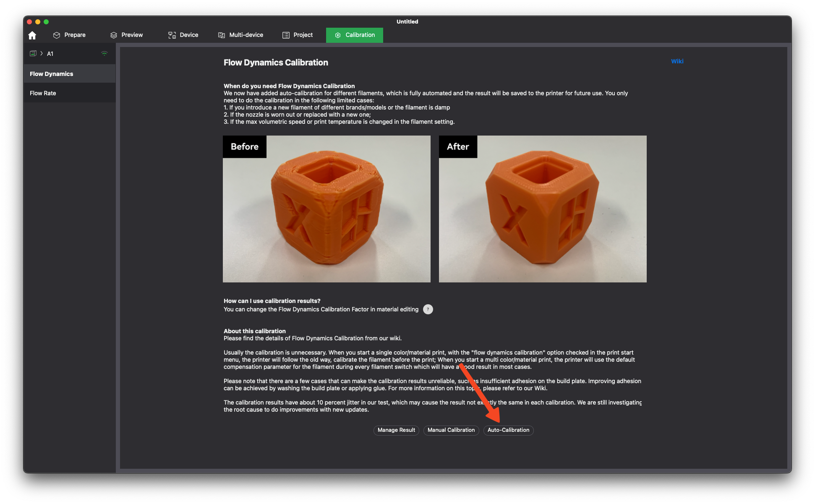Click the Manage Result button
Screen dimensions: 815x504
click(x=396, y=430)
